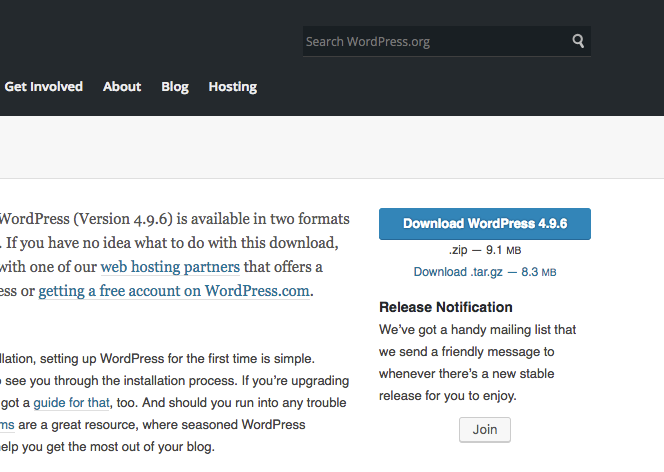664x472 pixels.
Task: Click the Join mailing list button
Action: (x=485, y=430)
